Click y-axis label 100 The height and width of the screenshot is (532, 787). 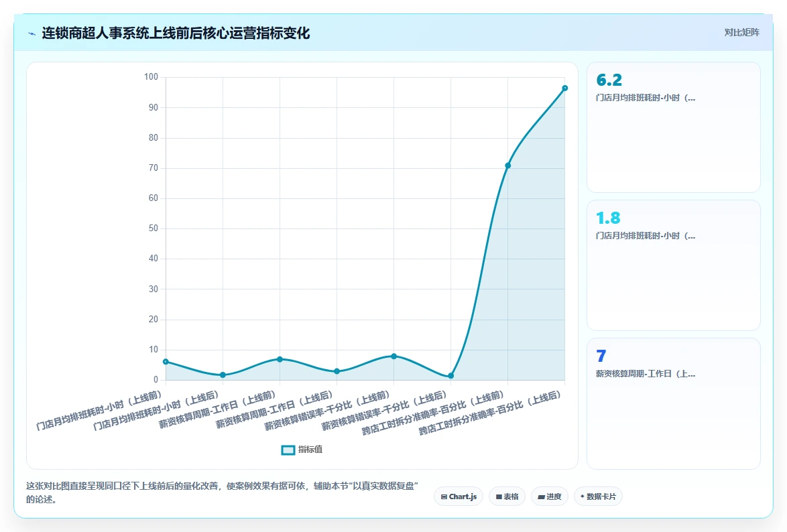[x=151, y=77]
